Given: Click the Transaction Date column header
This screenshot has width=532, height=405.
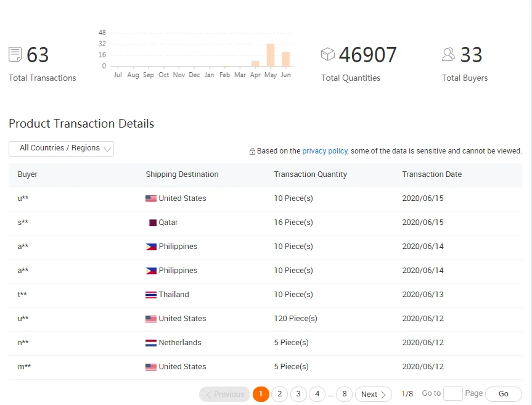Looking at the screenshot, I should [432, 174].
